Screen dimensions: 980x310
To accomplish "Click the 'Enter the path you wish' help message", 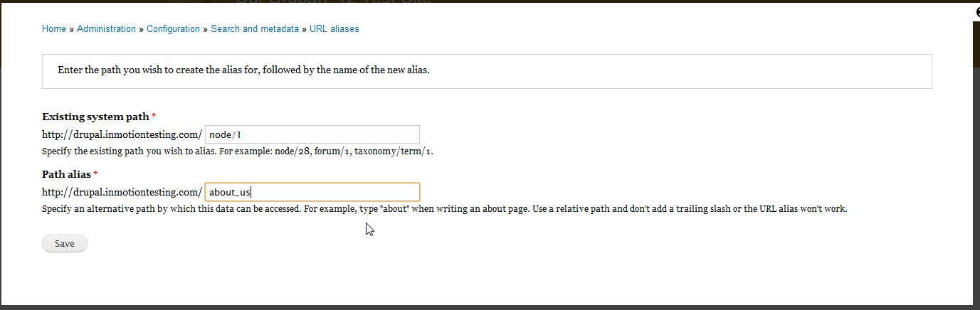I will pyautogui.click(x=243, y=71).
